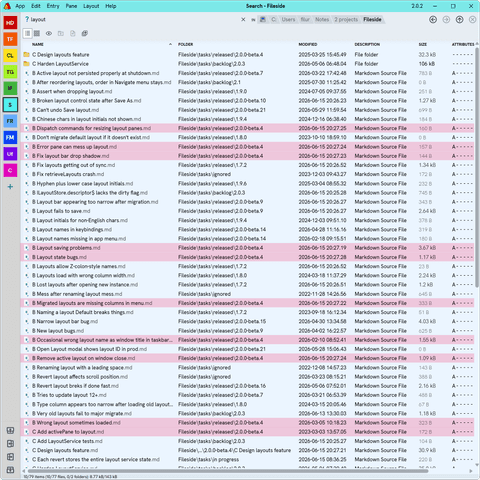This screenshot has width=480, height=480.
Task: Close the pane with circled X
Action: pos(472,20)
